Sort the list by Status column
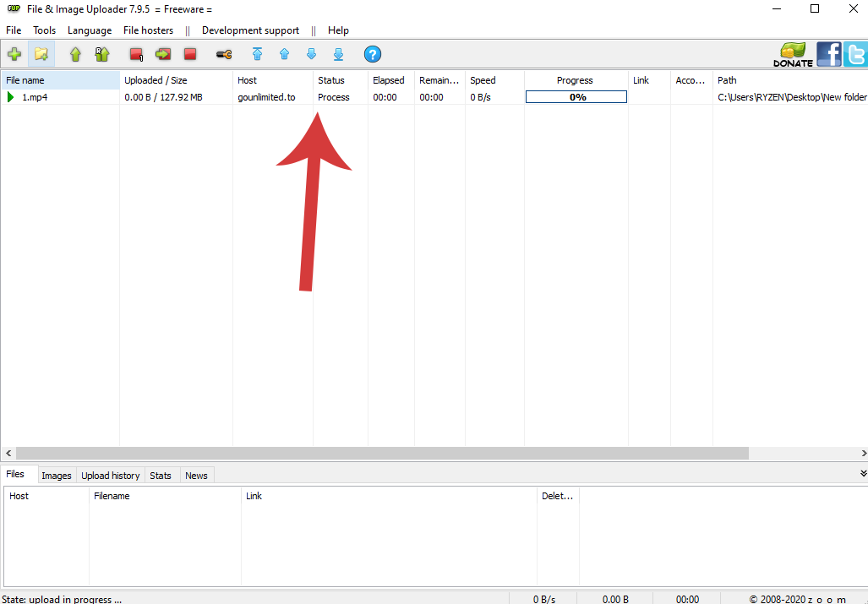Image resolution: width=868 pixels, height=604 pixels. click(x=331, y=80)
